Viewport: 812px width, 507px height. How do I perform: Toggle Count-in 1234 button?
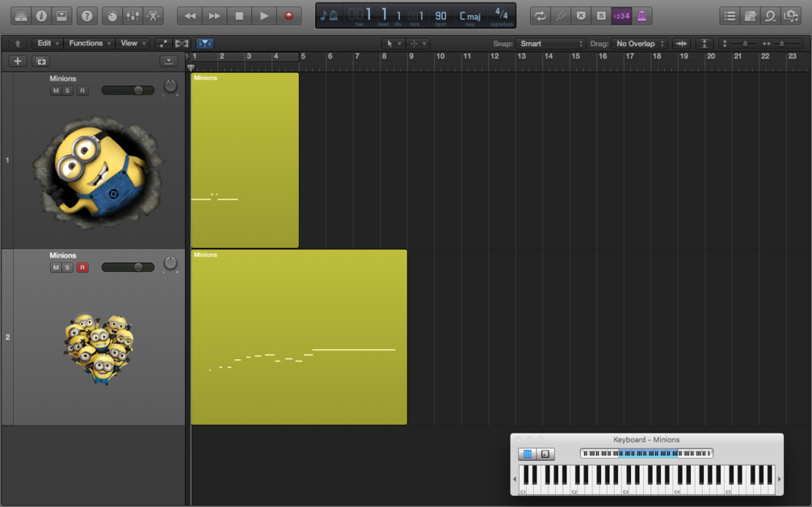click(621, 16)
